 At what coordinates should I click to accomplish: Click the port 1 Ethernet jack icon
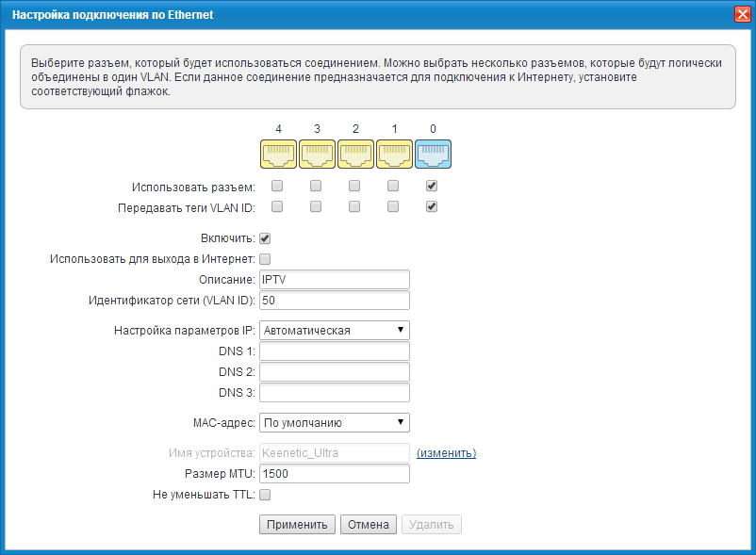pyautogui.click(x=394, y=154)
